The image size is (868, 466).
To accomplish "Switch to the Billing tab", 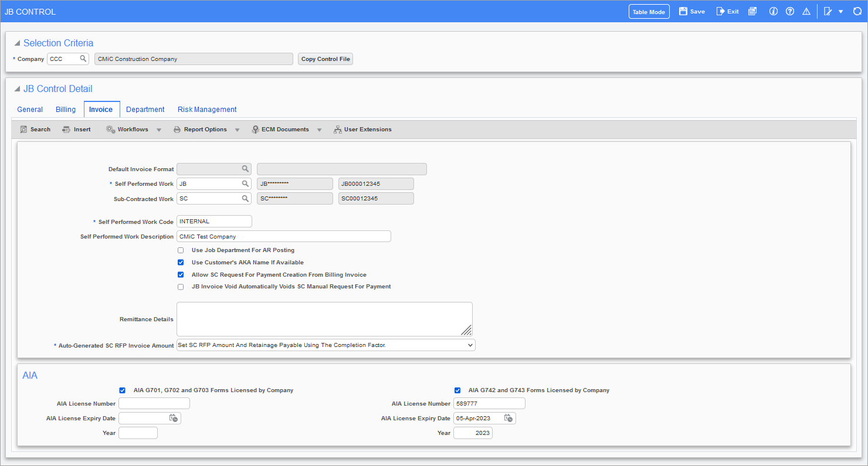I will pyautogui.click(x=66, y=110).
